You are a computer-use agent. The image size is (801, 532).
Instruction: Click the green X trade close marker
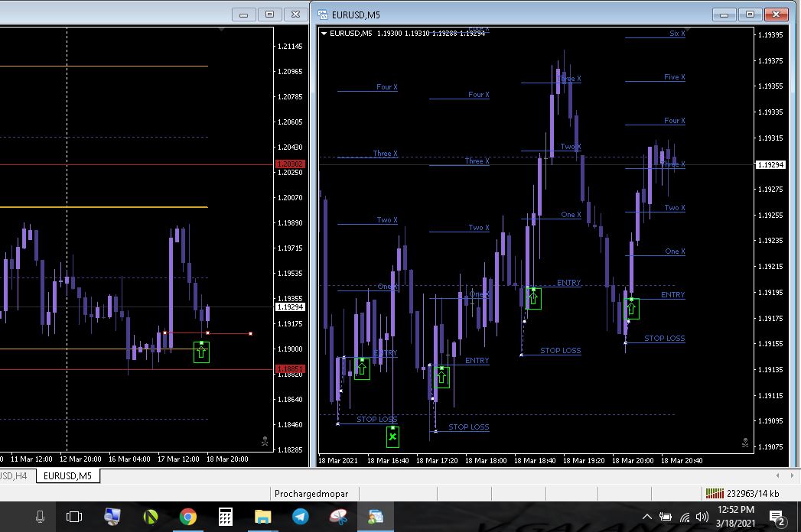click(392, 436)
